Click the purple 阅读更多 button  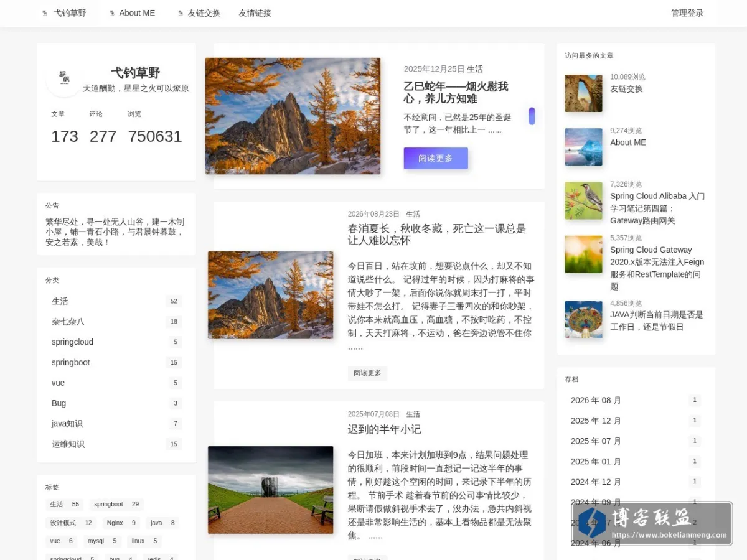pos(436,158)
